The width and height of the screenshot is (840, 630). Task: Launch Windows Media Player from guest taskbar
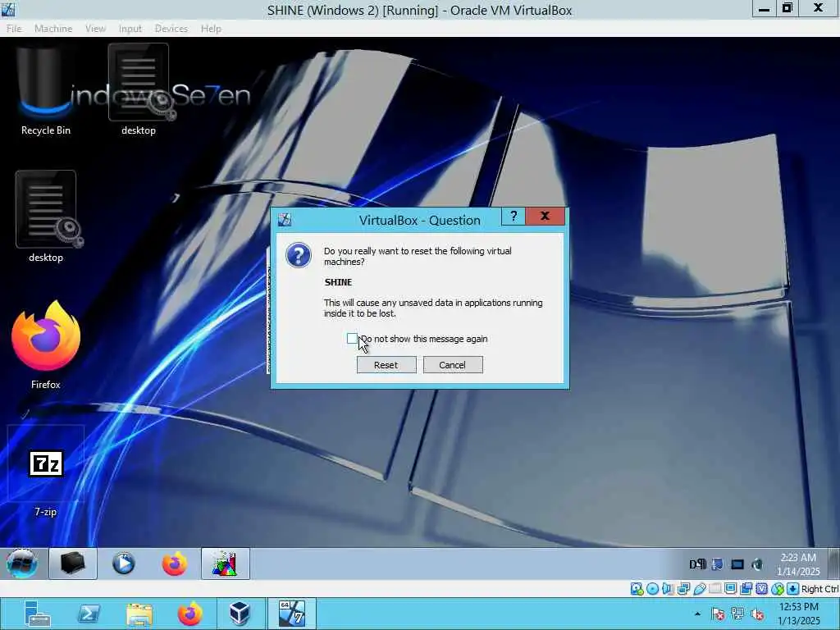(x=124, y=564)
